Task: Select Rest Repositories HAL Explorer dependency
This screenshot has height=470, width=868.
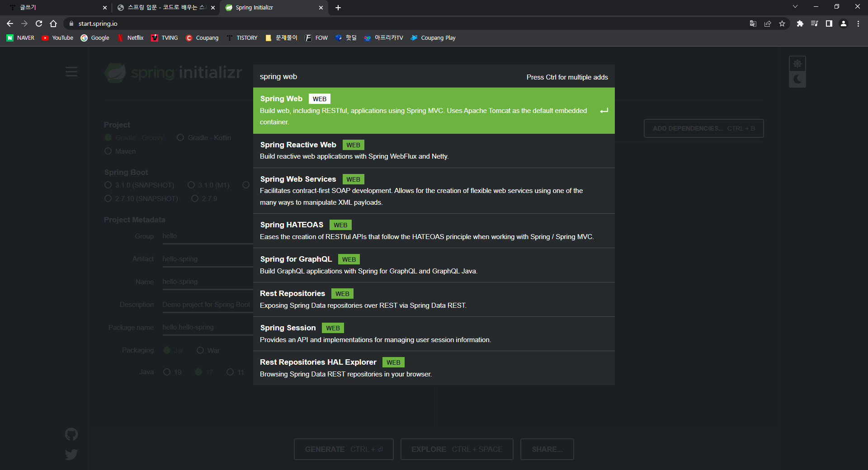Action: pyautogui.click(x=434, y=368)
